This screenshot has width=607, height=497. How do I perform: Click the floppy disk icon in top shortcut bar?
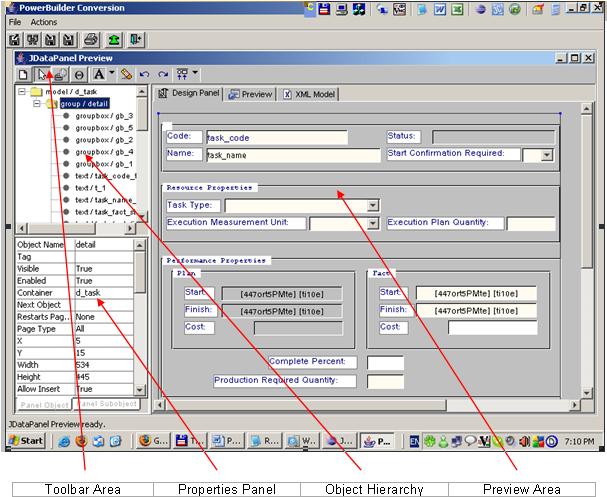point(324,9)
